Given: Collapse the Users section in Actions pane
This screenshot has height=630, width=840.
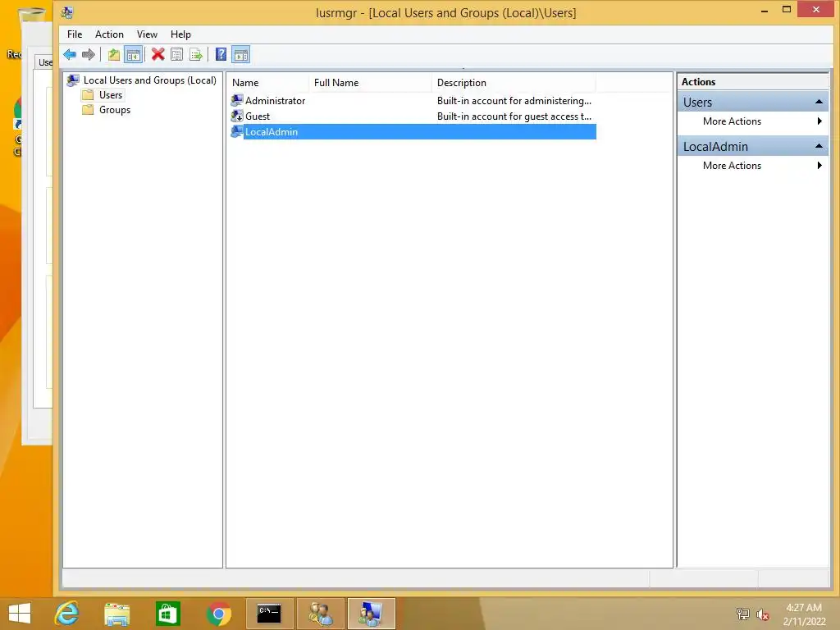Looking at the screenshot, I should click(x=819, y=102).
